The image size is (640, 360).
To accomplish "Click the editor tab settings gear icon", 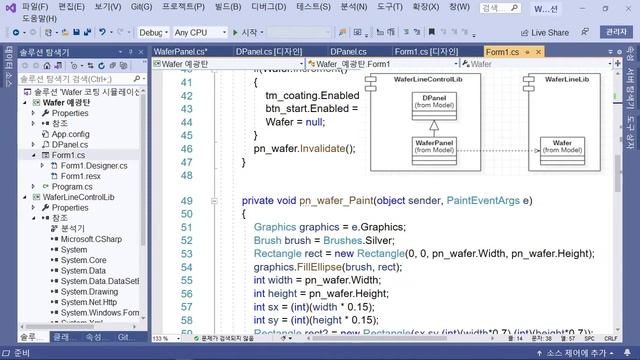I will 619,52.
